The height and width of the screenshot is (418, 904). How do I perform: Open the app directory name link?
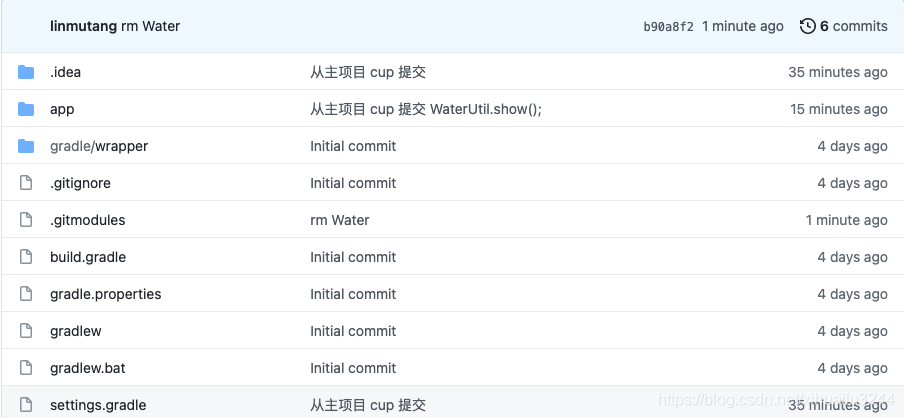[62, 109]
